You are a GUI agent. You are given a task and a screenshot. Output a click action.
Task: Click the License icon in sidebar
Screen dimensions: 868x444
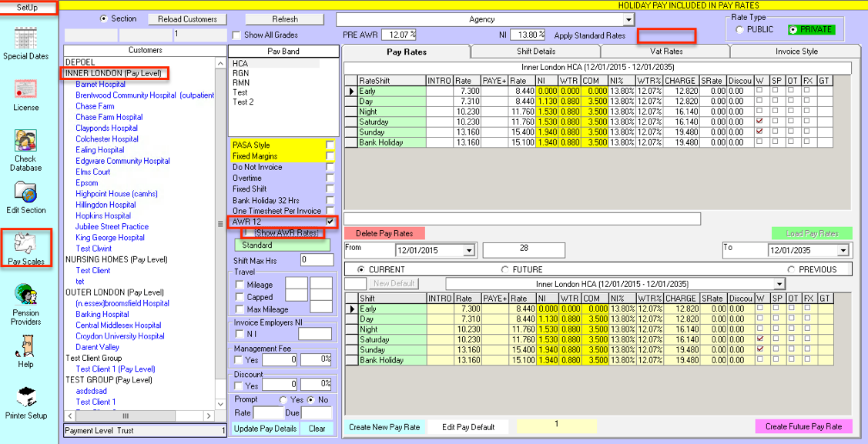point(25,90)
